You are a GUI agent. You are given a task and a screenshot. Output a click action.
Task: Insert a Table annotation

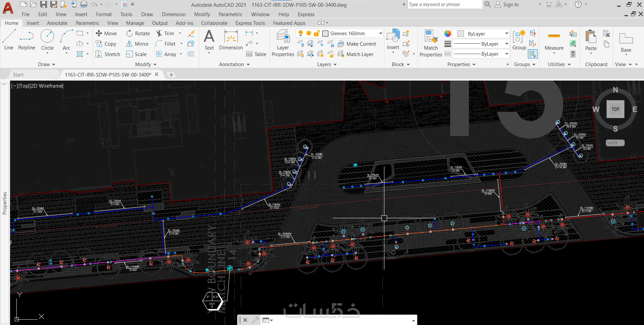pyautogui.click(x=256, y=54)
